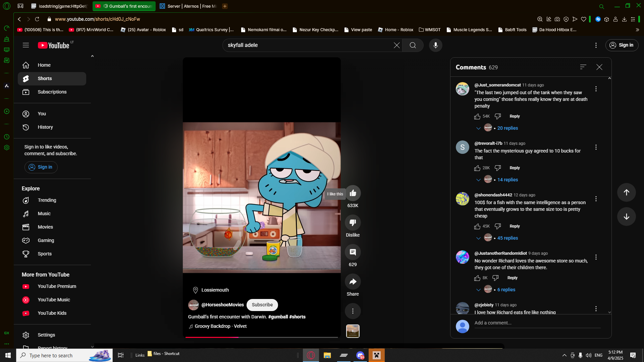The width and height of the screenshot is (644, 362).
Task: Open options menu for @shonendash4442 comment
Action: 596,199
